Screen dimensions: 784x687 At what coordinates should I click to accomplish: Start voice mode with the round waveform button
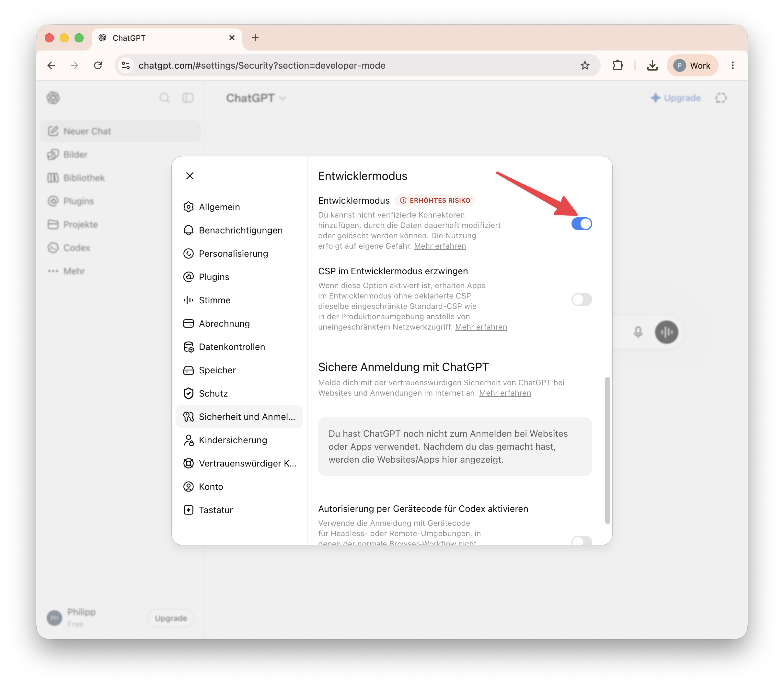(x=667, y=332)
